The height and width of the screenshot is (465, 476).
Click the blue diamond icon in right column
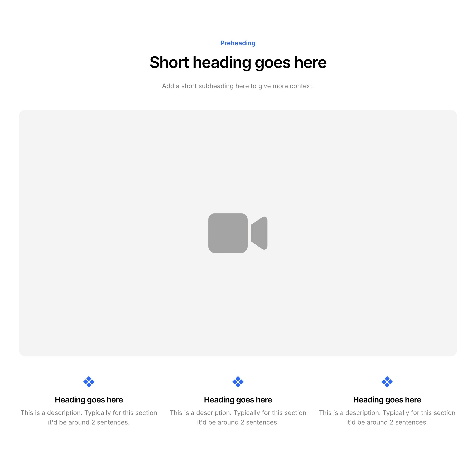point(387,382)
